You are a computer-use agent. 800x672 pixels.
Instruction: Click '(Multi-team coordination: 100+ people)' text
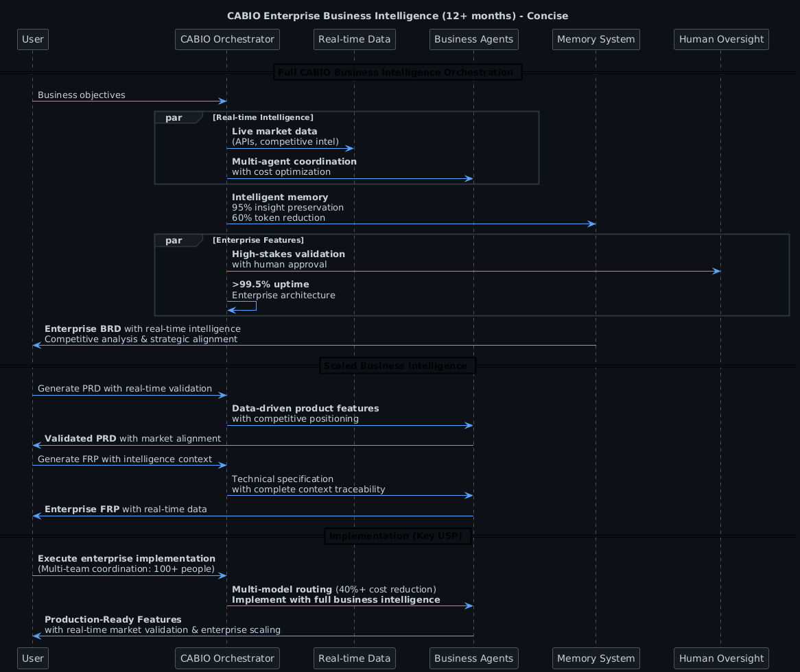tap(126, 569)
